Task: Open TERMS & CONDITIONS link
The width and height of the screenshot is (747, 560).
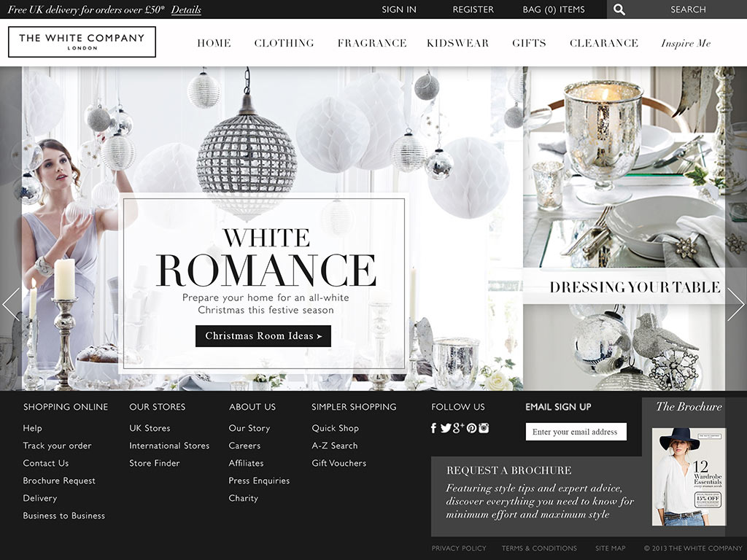Action: [x=539, y=548]
